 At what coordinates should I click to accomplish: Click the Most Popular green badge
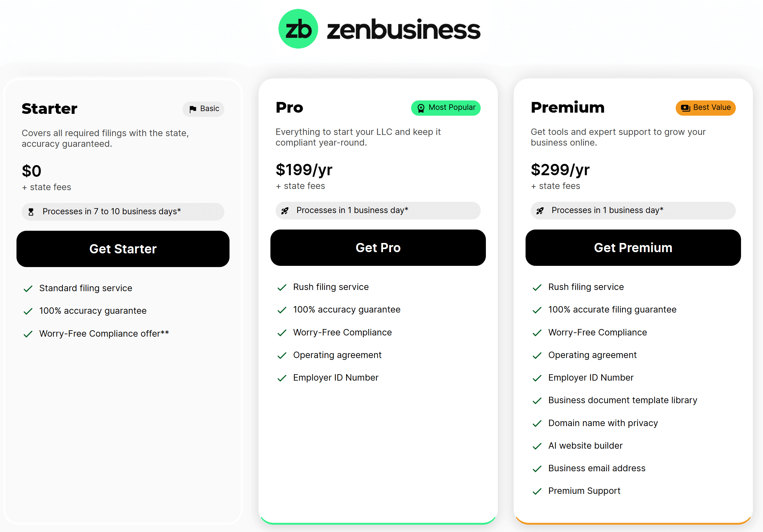tap(446, 108)
